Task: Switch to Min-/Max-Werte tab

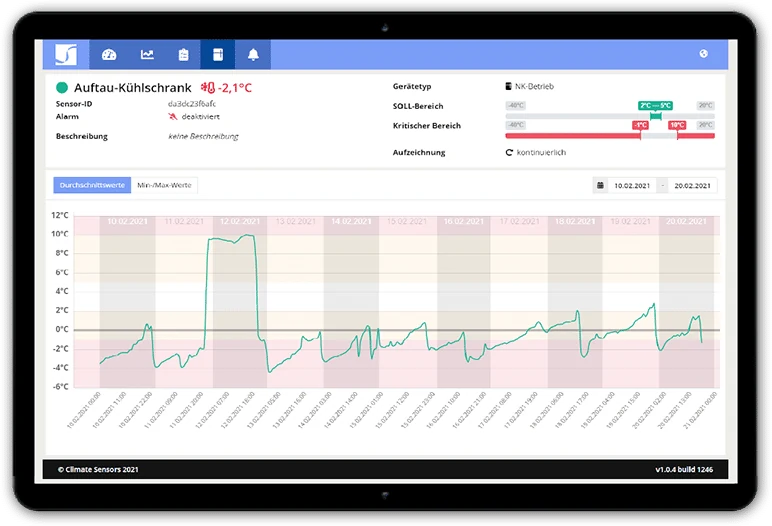Action: 164,185
